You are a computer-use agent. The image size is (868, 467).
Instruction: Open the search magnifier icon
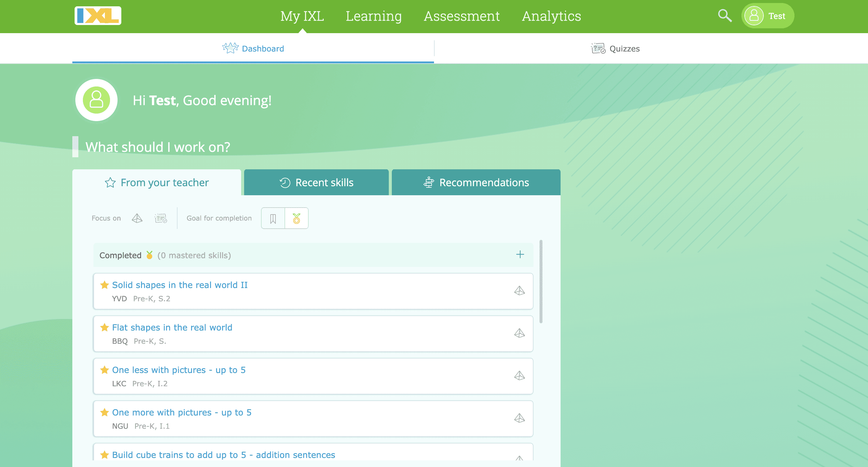coord(725,16)
